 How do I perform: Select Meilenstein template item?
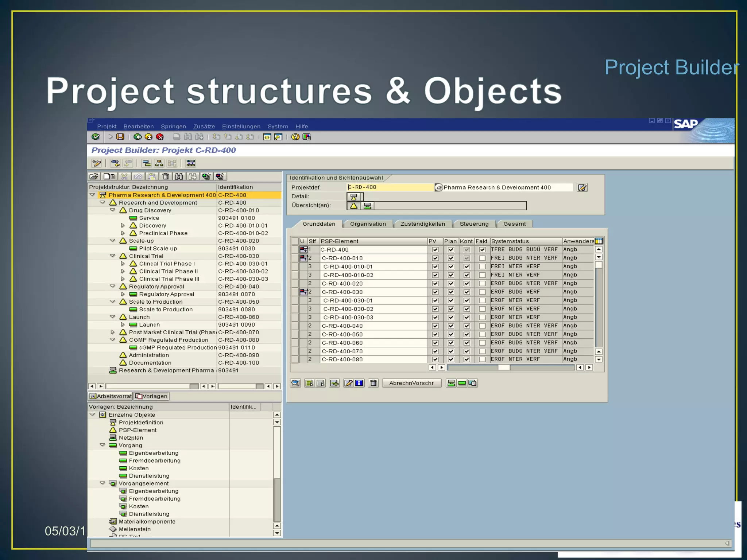click(135, 529)
